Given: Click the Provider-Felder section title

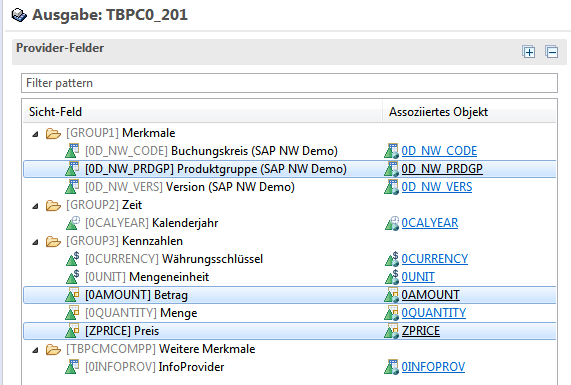Looking at the screenshot, I should pos(60,48).
